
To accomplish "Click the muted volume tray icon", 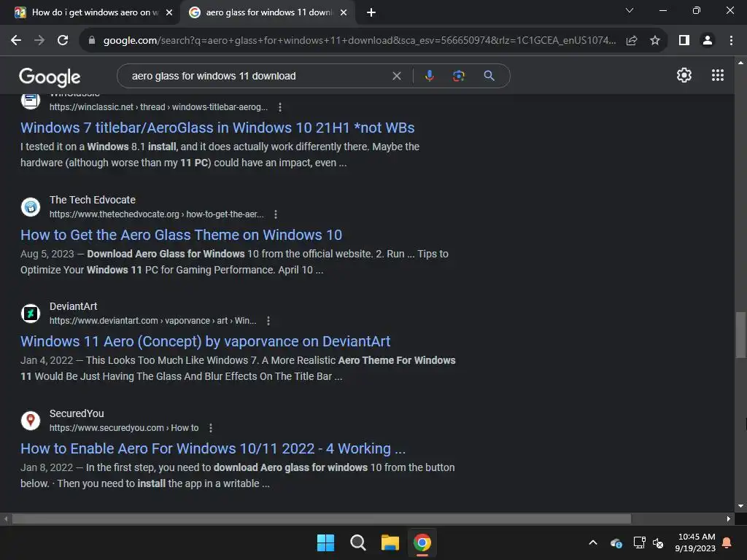I will (658, 542).
